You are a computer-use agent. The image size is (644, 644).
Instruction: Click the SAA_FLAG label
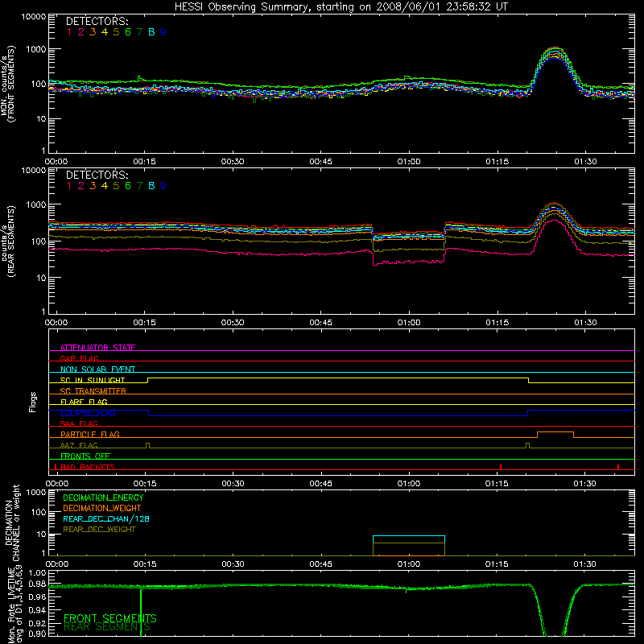point(79,423)
